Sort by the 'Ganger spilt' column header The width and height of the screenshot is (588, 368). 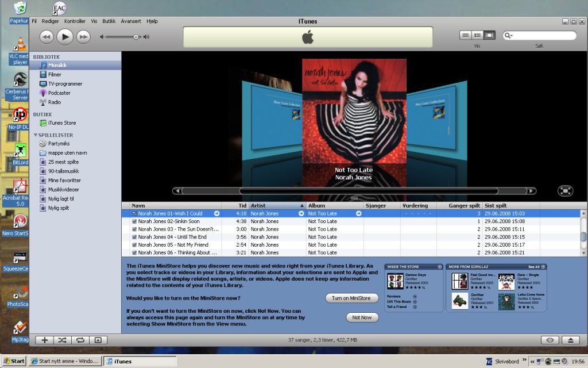click(460, 205)
